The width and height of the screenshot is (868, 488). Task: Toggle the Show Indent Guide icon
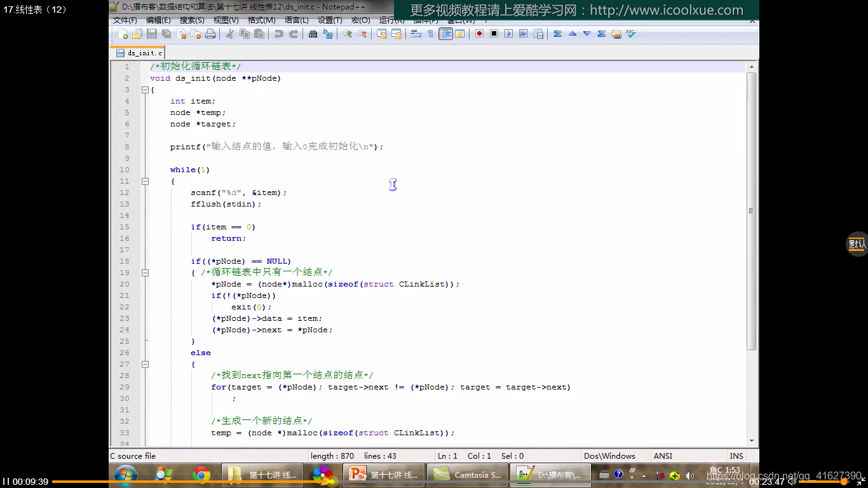(x=445, y=34)
